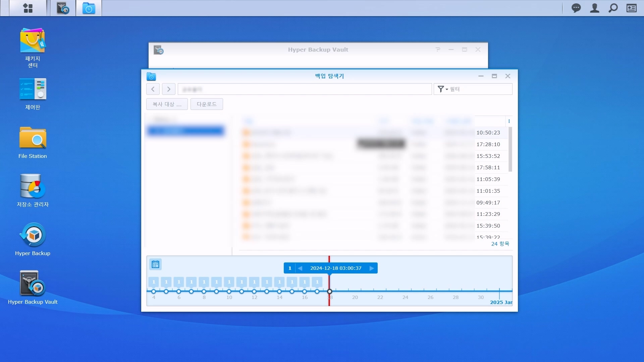Open the notifications chat bubble icon

[x=576, y=8]
